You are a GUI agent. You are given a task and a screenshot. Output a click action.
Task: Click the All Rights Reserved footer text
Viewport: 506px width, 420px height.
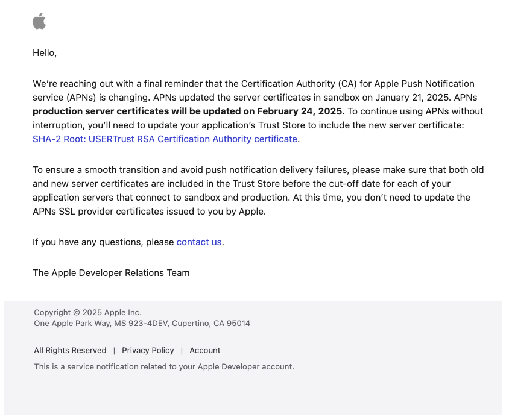70,350
